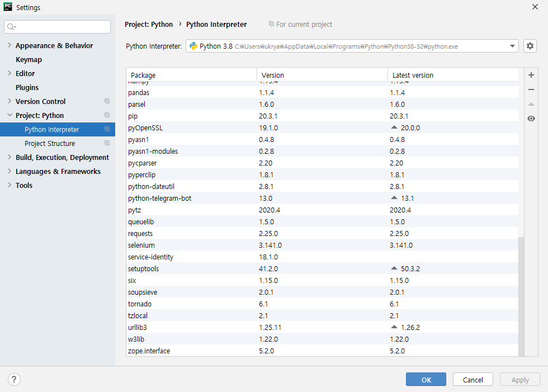Click upgrade arrow on python-telegram-bot row
Screen dimensions: 548x392
click(x=394, y=198)
